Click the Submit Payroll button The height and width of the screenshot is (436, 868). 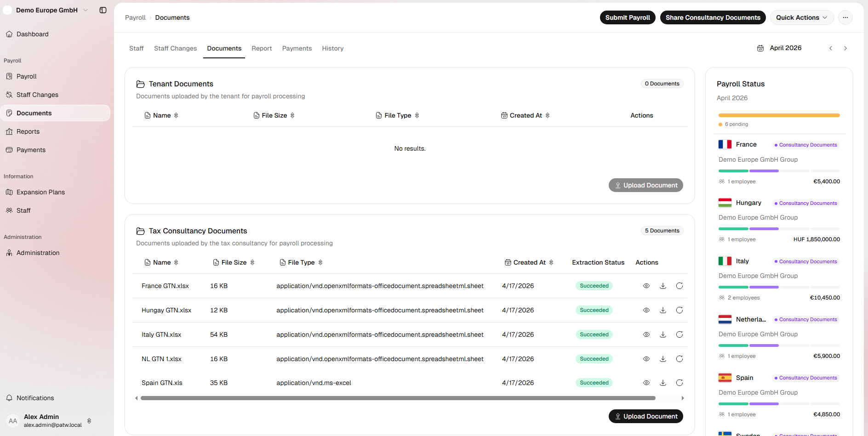[628, 17]
